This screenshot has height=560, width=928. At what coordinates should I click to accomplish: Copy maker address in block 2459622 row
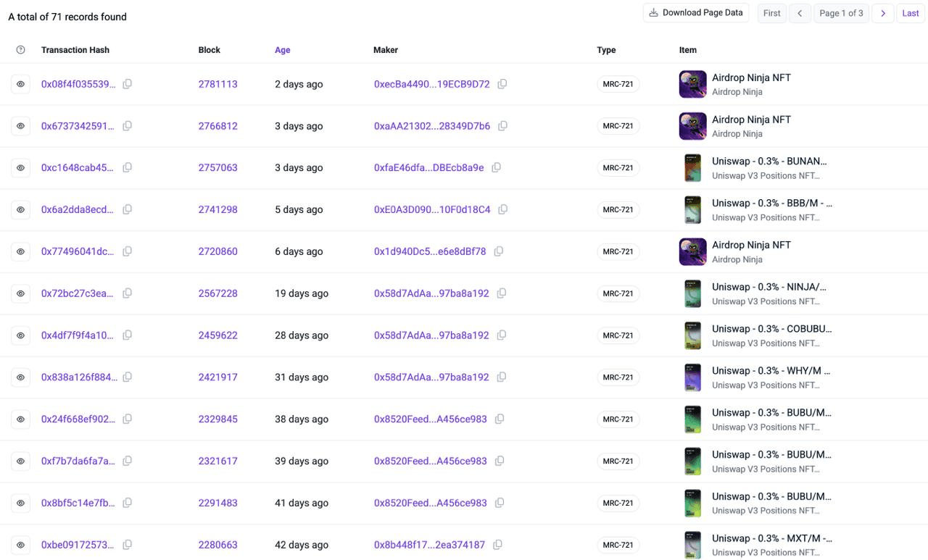point(502,335)
